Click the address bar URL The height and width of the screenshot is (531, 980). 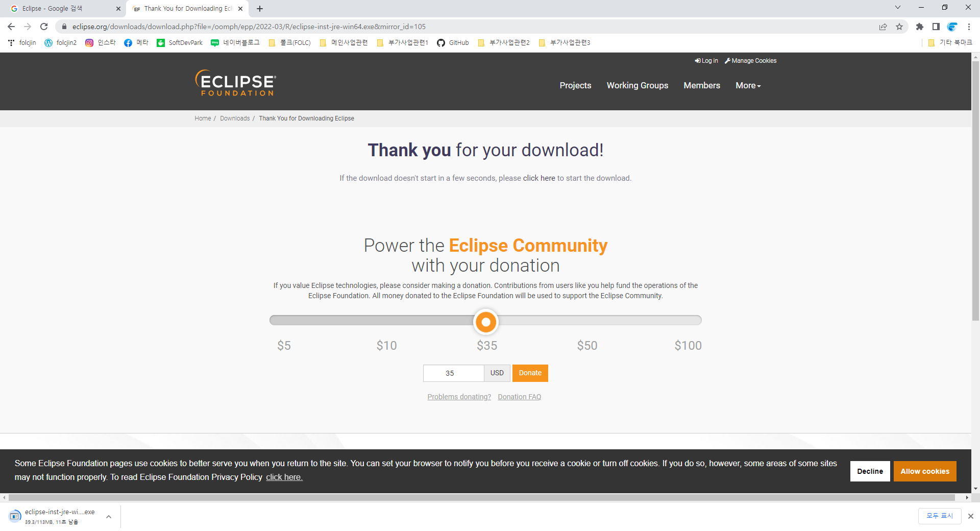[x=249, y=27]
